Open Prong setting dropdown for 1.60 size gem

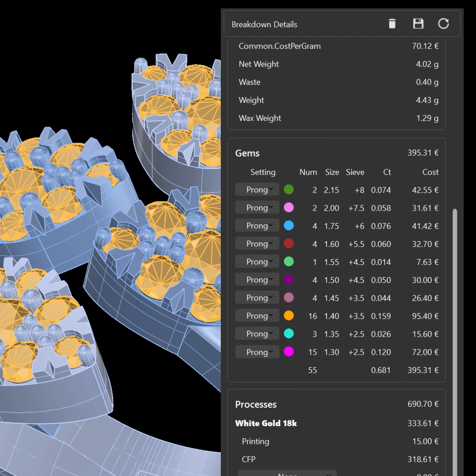257,244
